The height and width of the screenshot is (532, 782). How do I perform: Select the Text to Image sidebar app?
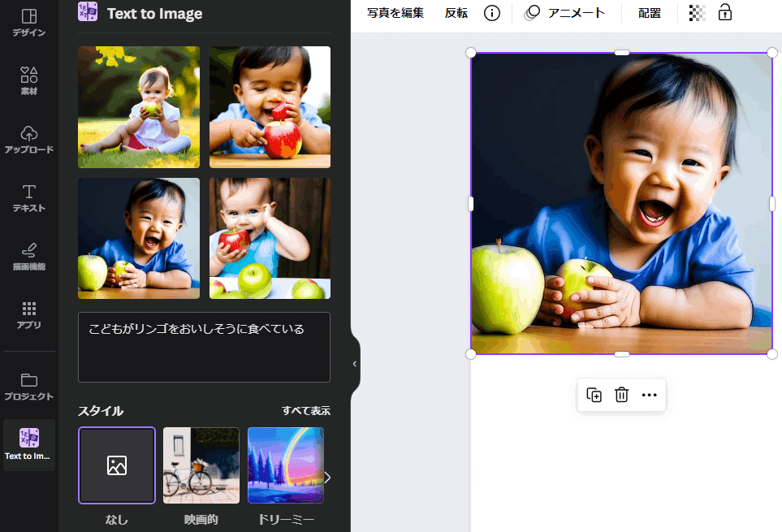click(29, 445)
